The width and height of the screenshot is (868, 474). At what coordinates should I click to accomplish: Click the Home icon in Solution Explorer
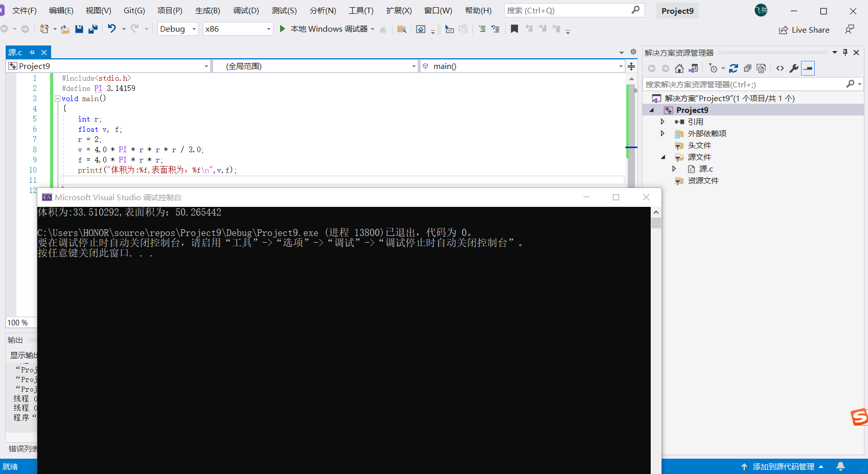point(679,68)
